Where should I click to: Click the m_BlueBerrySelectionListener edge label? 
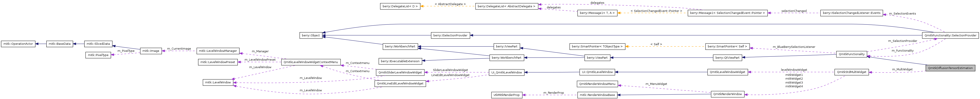(794, 47)
